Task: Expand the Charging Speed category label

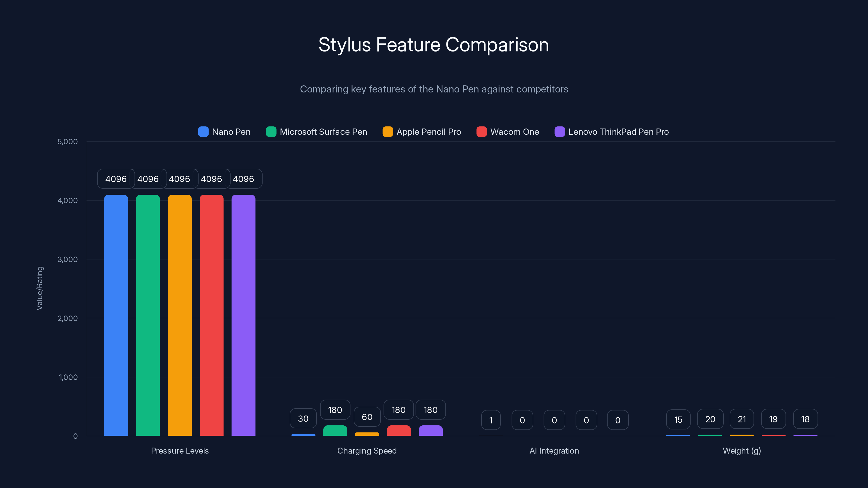Action: point(367,451)
